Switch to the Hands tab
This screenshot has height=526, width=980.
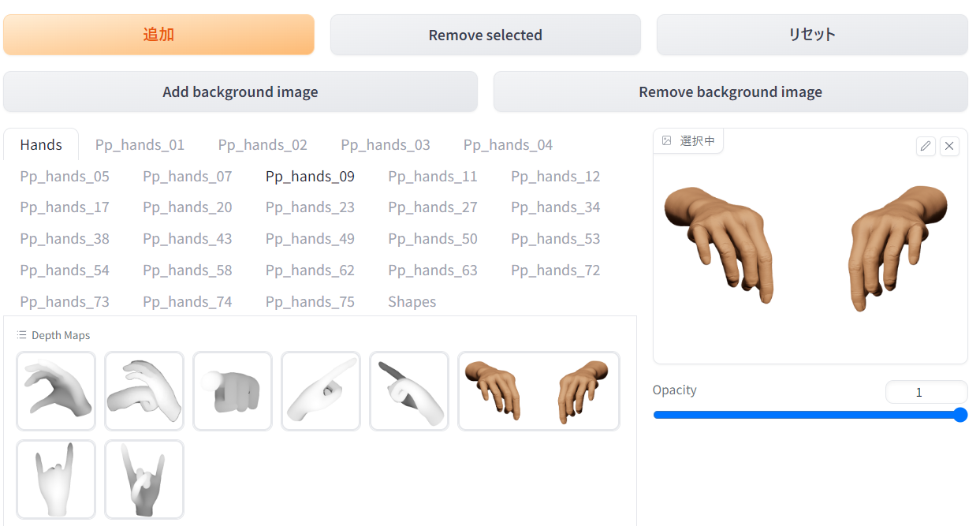pyautogui.click(x=41, y=144)
